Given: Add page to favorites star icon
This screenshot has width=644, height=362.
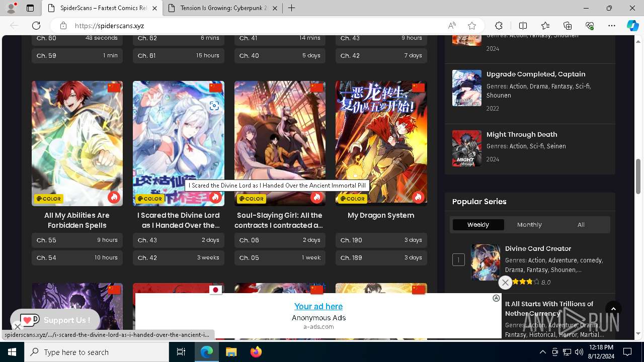Looking at the screenshot, I should click(472, 26).
